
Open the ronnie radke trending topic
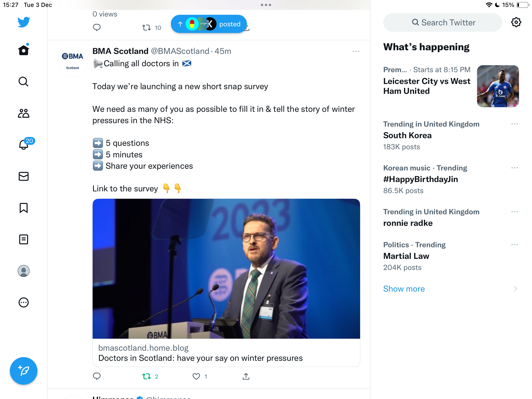pos(408,223)
